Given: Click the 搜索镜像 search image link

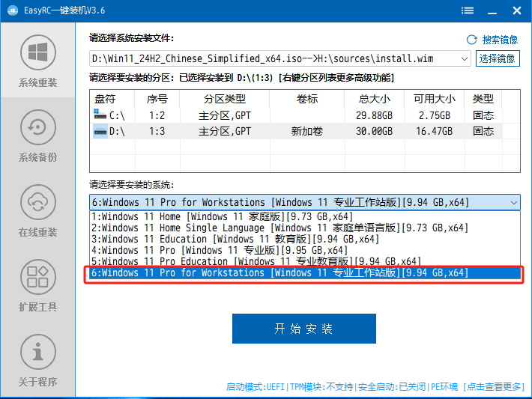Looking at the screenshot, I should point(500,40).
